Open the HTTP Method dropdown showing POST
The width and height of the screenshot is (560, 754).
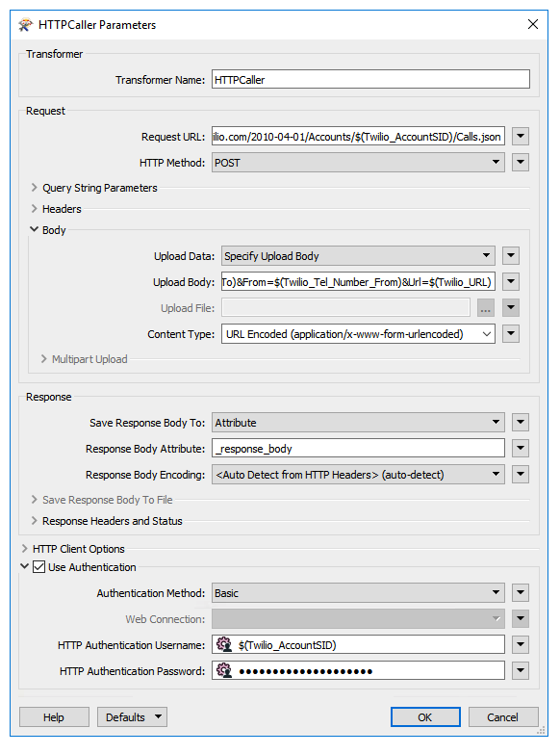[x=358, y=163]
